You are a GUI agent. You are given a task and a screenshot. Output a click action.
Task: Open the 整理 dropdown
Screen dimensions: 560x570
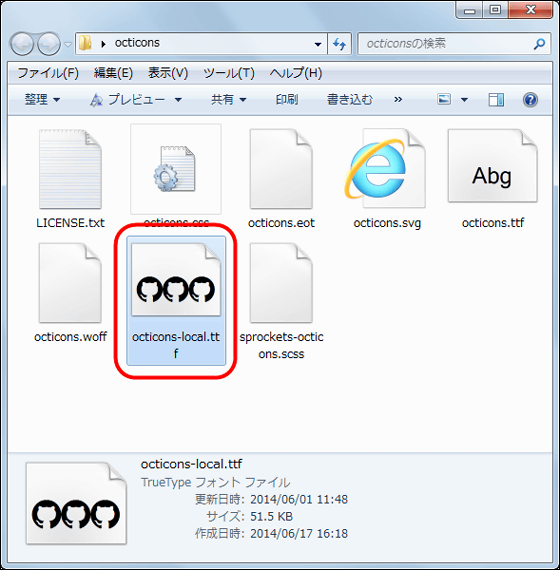[x=42, y=99]
